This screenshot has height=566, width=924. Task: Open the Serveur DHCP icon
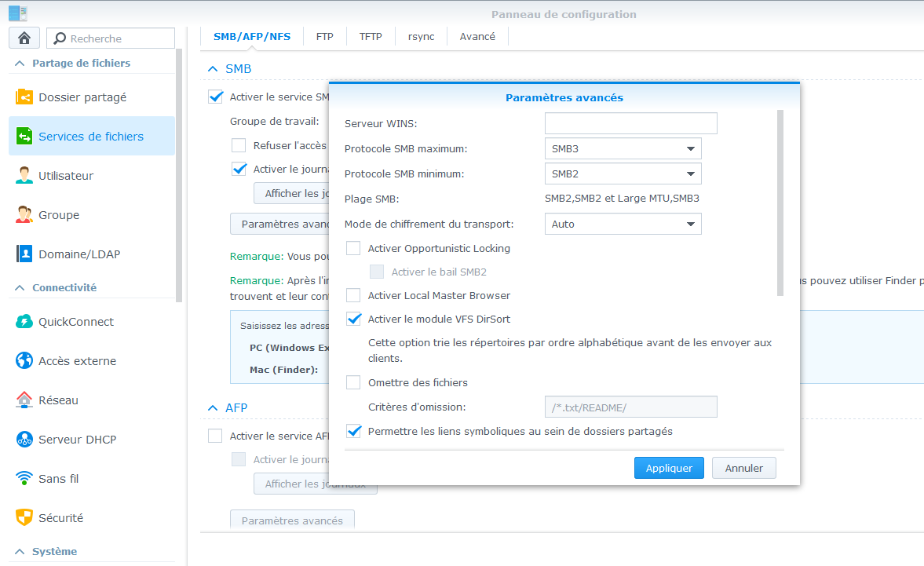[x=24, y=440]
